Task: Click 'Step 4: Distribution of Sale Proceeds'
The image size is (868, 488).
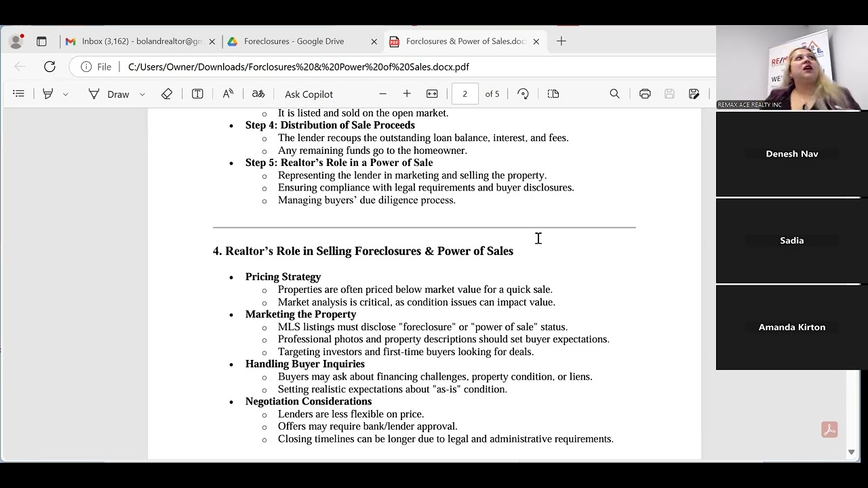Action: [x=330, y=125]
